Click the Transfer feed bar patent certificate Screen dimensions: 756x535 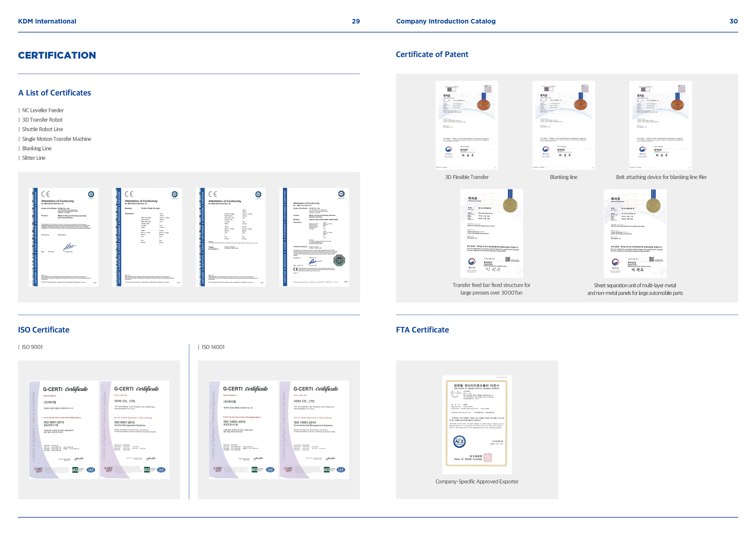(491, 233)
